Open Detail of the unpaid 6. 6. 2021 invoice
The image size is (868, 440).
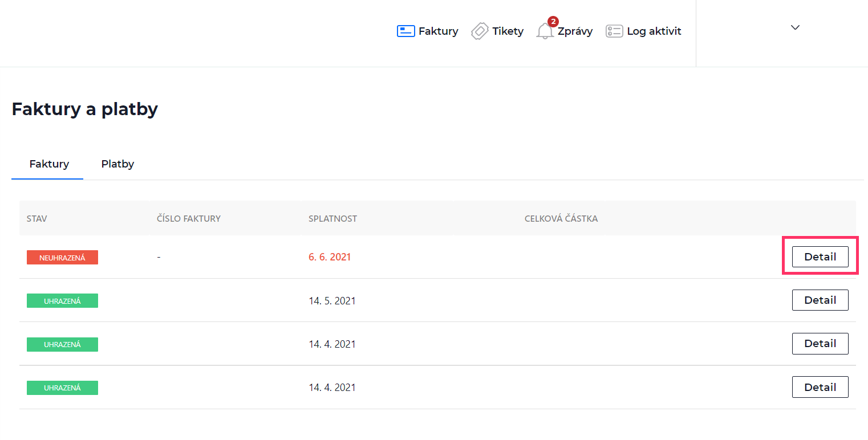(820, 256)
